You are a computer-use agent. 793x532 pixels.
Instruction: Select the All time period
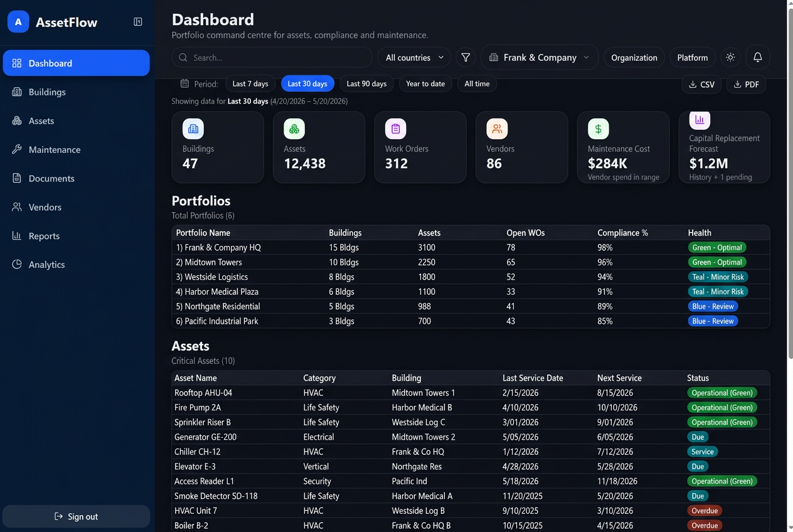click(477, 83)
